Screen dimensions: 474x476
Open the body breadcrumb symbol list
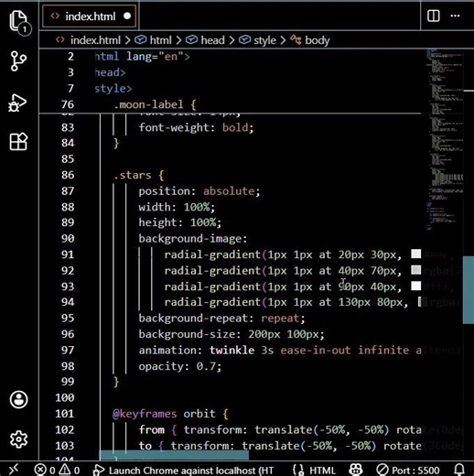[x=310, y=40]
